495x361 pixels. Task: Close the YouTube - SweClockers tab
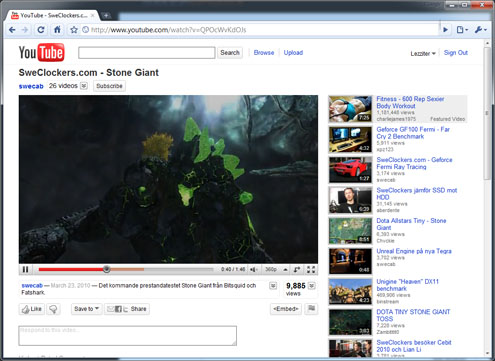pyautogui.click(x=93, y=15)
